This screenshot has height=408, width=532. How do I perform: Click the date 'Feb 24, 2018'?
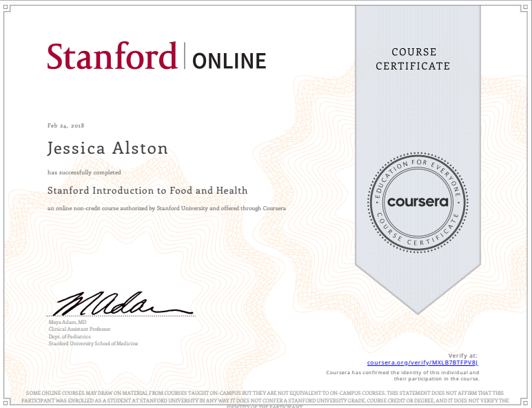[x=66, y=125]
